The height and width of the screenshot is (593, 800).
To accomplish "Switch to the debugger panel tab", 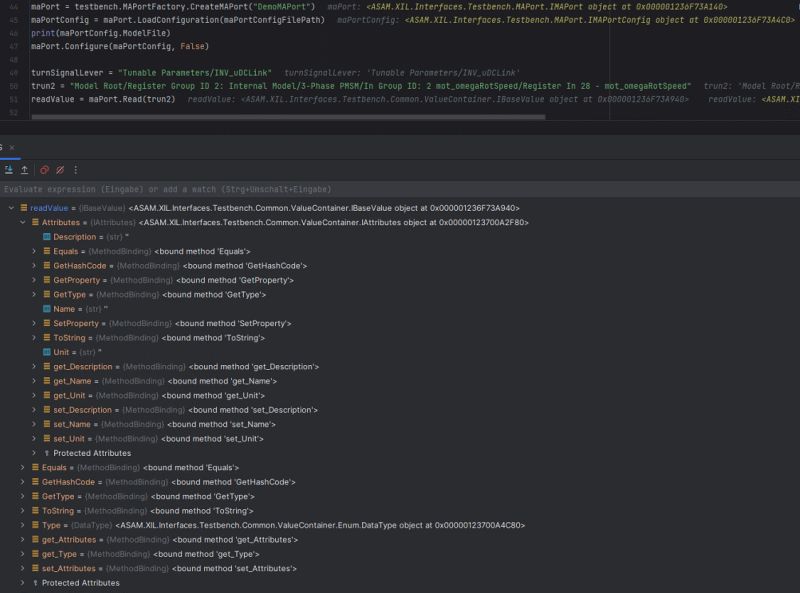I will [3, 147].
